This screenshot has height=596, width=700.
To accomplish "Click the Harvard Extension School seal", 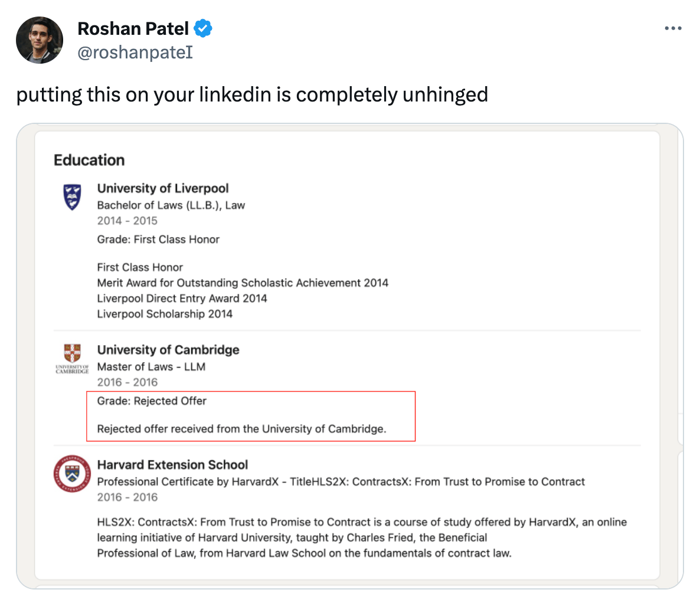I will (72, 473).
